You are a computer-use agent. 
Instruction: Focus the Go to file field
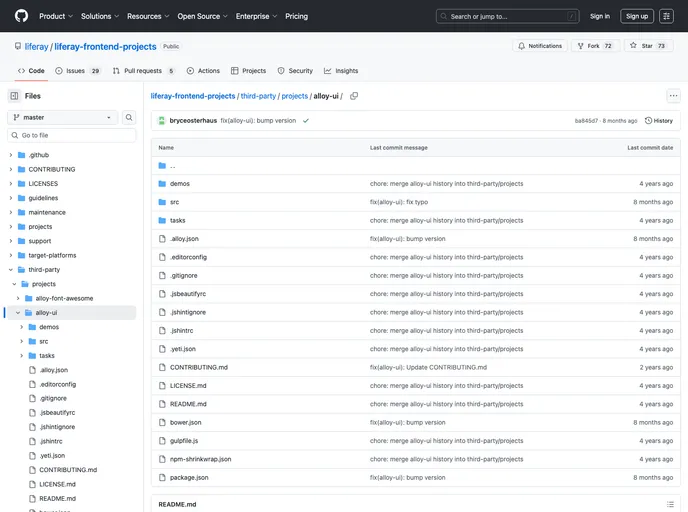(x=72, y=135)
